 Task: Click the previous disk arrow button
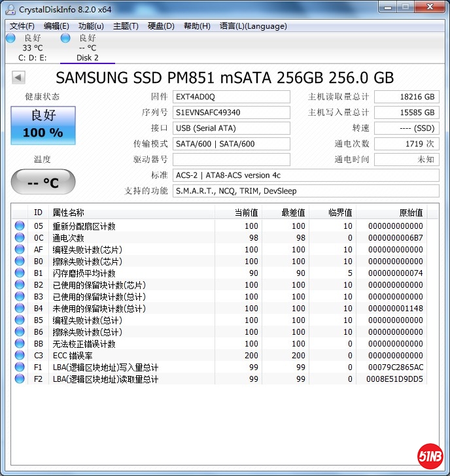coord(18,78)
